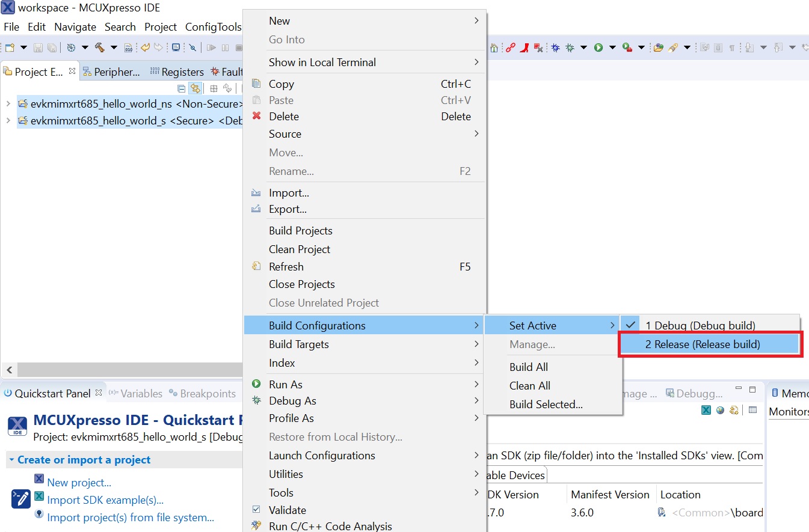Viewport: 809px width, 532px height.
Task: Choose Build Selected... in the submenu
Action: [x=553, y=405]
